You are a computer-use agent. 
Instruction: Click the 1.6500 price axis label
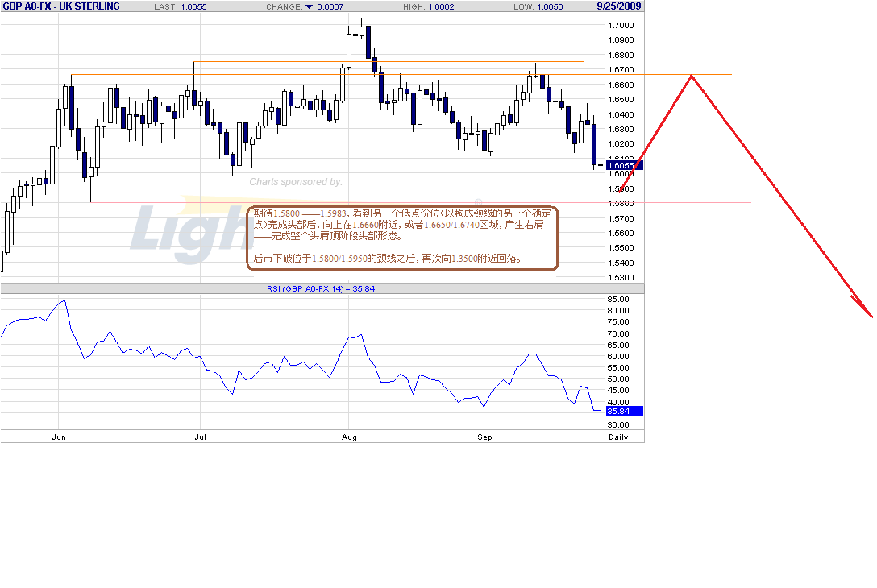[621, 100]
